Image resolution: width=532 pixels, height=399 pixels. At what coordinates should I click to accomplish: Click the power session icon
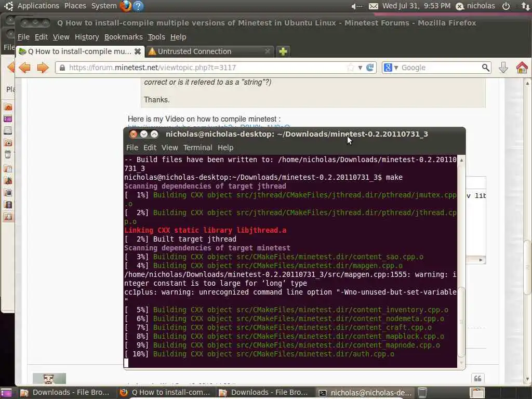point(506,6)
